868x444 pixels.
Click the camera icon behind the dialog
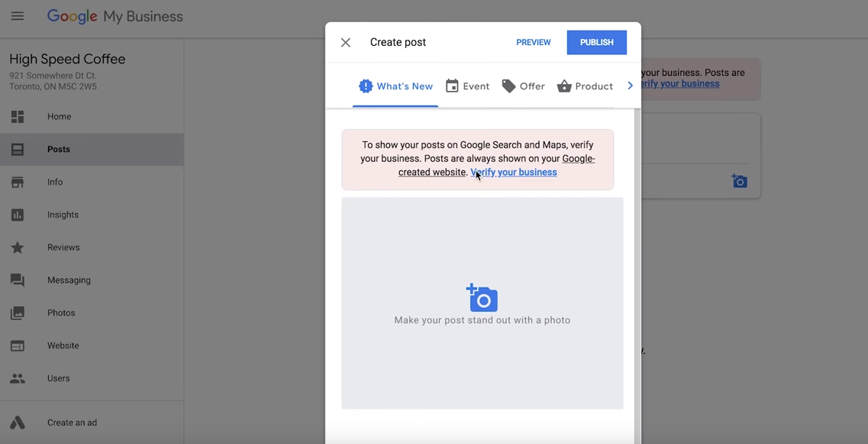[x=739, y=181]
